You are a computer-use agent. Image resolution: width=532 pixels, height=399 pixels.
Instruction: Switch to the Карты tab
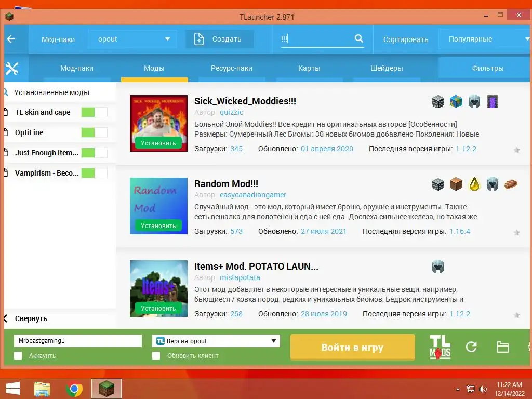(309, 68)
